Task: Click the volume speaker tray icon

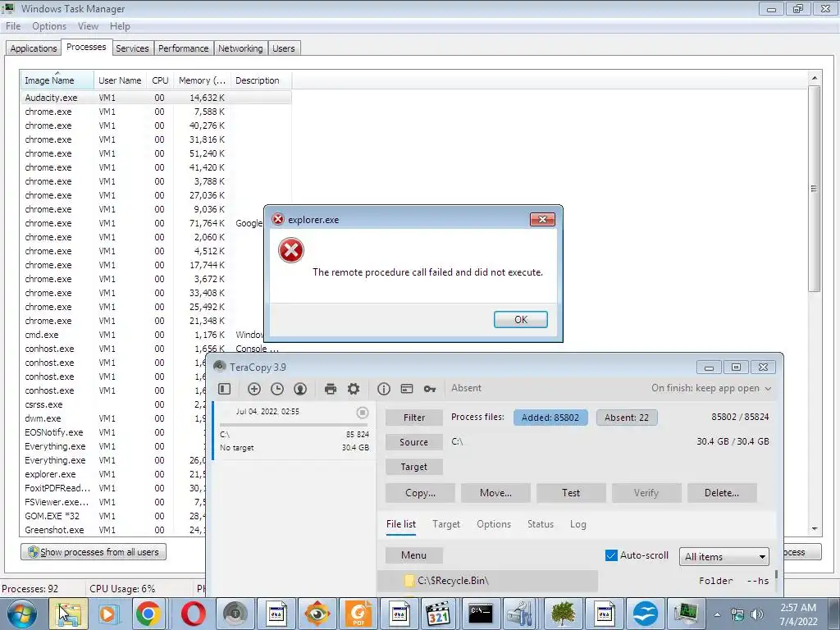Action: (757, 614)
